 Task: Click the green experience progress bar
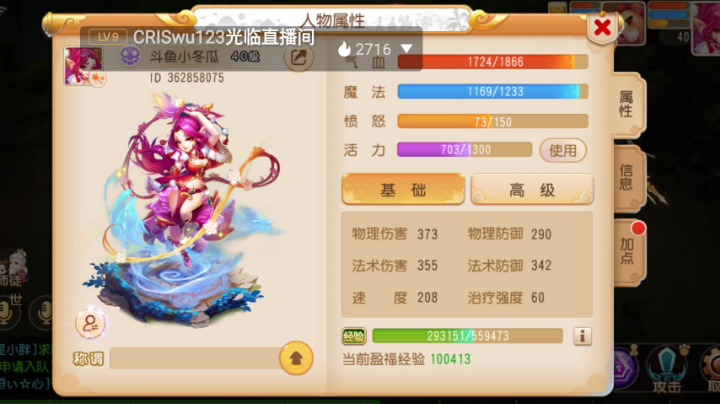[x=467, y=336]
